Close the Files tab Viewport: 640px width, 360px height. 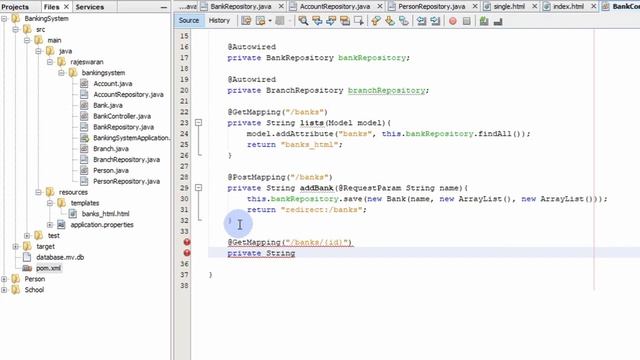tap(66, 7)
